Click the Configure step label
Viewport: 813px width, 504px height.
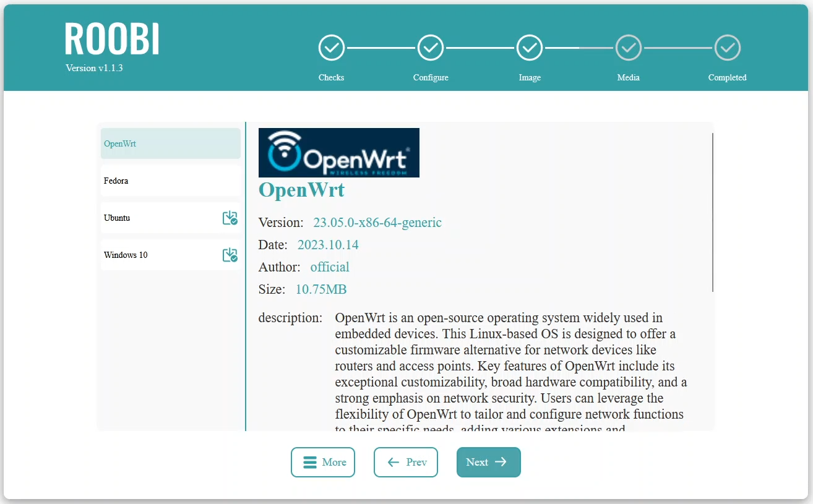431,78
